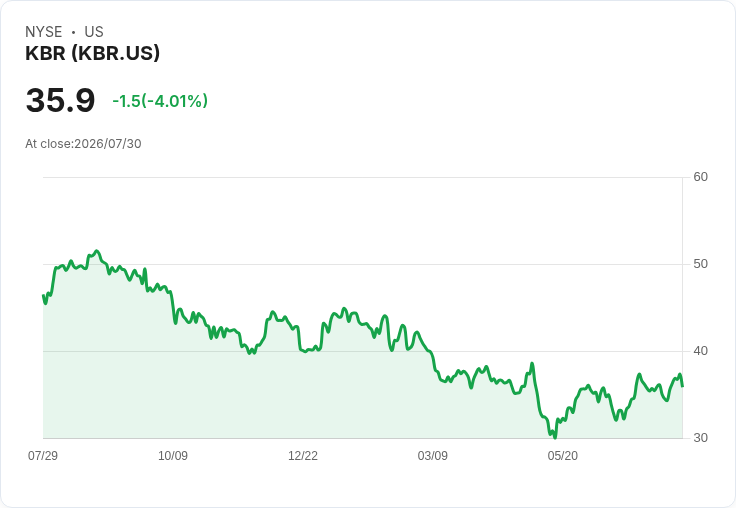Click the 60 horizontal gridline in the empty chart area
Screen dimensions: 736x508
pyautogui.click(x=363, y=177)
